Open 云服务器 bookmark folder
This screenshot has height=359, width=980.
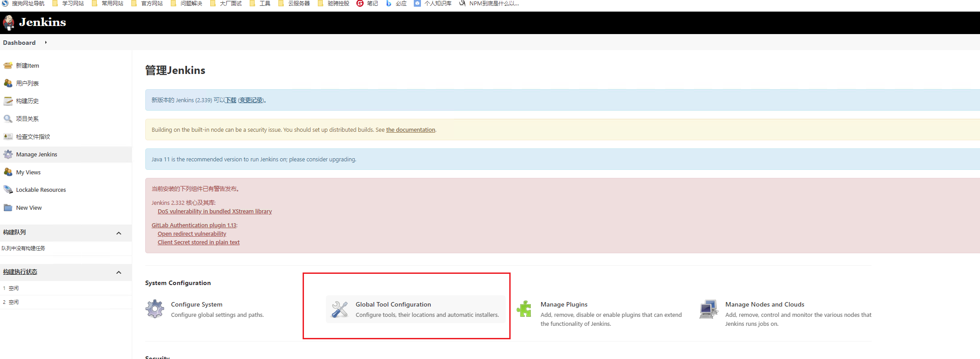(294, 4)
